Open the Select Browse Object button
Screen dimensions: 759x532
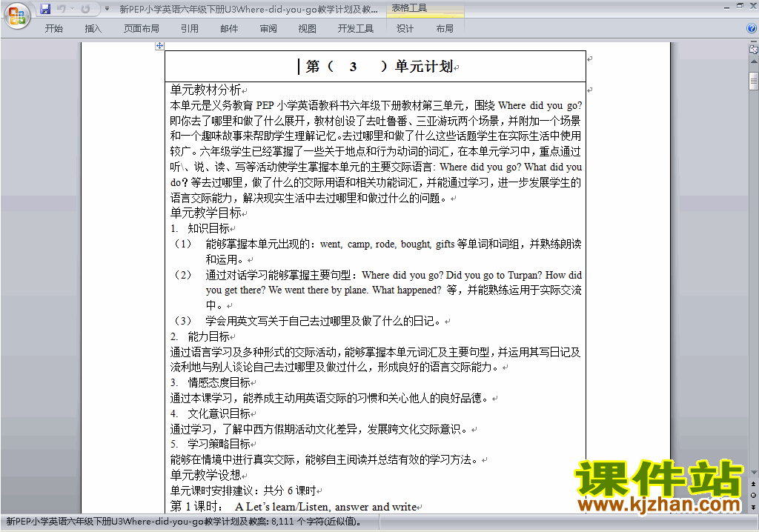753,495
